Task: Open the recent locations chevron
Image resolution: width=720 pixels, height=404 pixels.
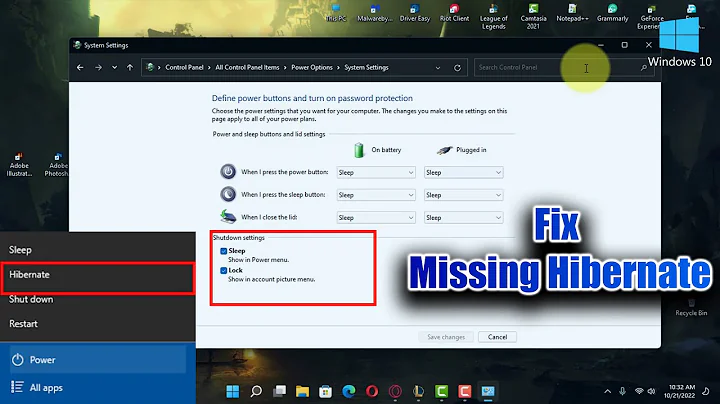Action: 114,67
